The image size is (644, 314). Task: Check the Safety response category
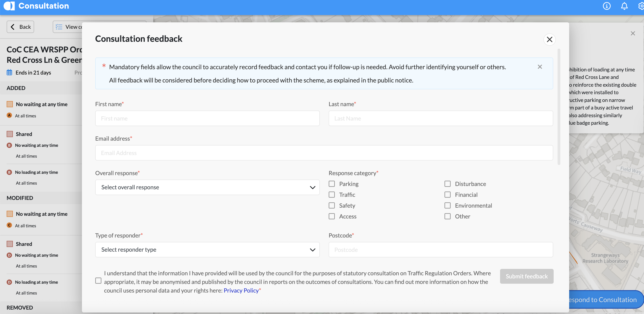pos(332,205)
